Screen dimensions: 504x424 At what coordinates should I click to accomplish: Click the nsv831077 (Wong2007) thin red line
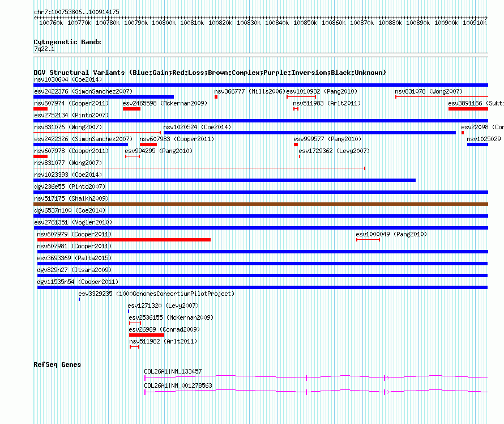[x=199, y=168]
